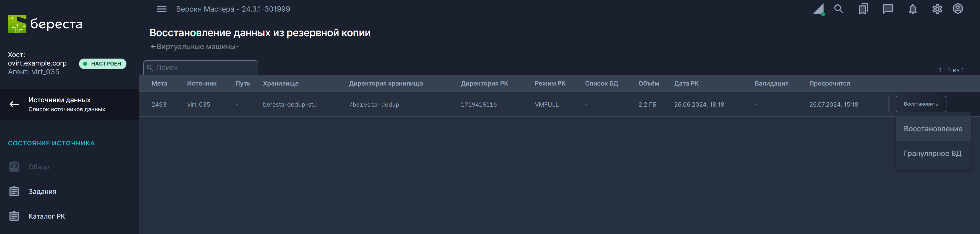Open the notifications bell
Screen dimensions: 980x234
pyautogui.click(x=913, y=9)
